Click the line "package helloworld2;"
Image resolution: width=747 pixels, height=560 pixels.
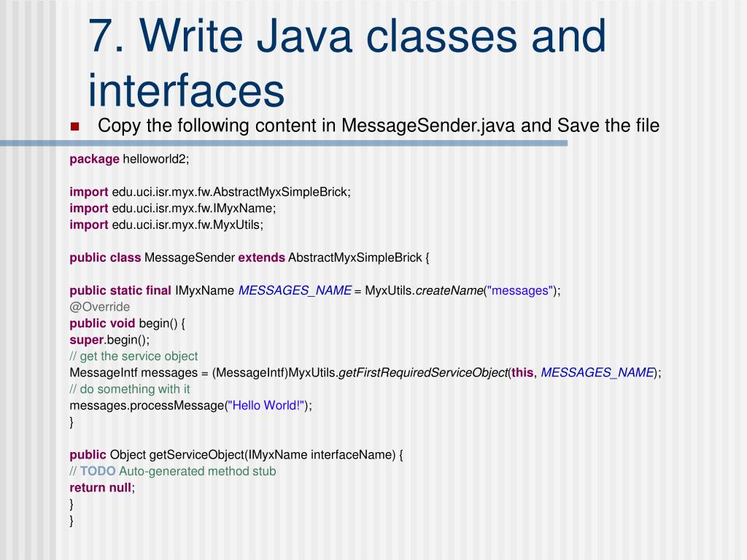(129, 159)
